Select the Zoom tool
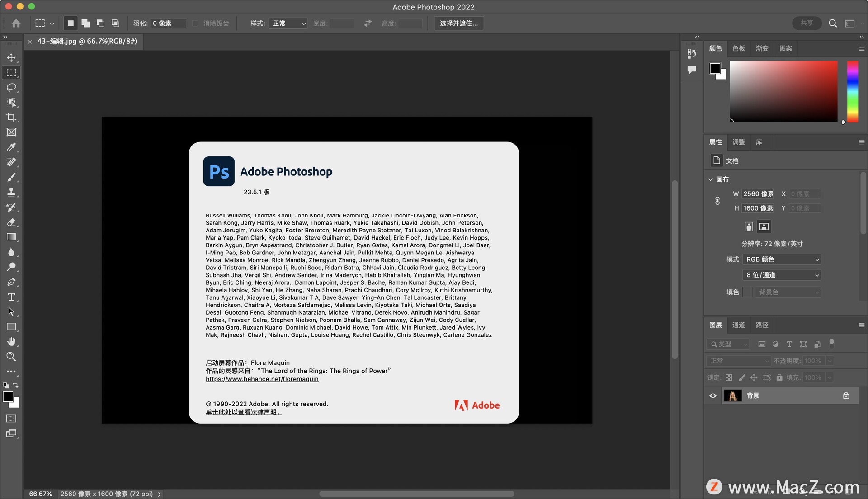The image size is (868, 499). click(x=11, y=357)
